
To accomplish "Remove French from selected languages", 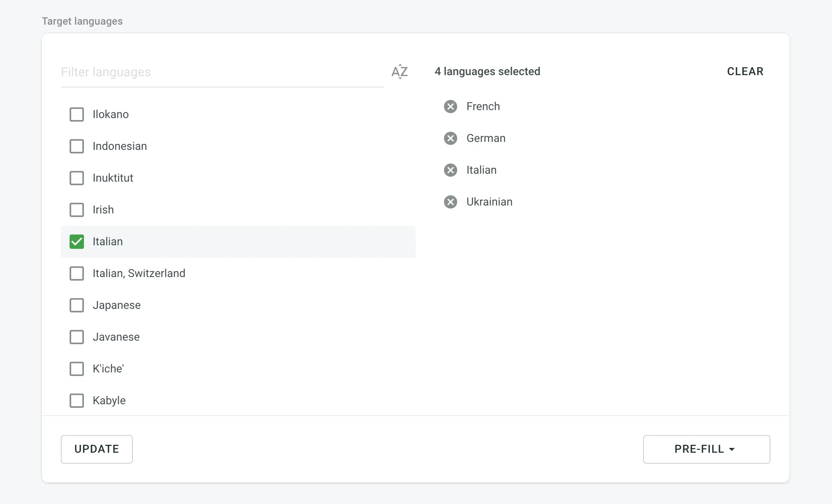I will click(450, 107).
